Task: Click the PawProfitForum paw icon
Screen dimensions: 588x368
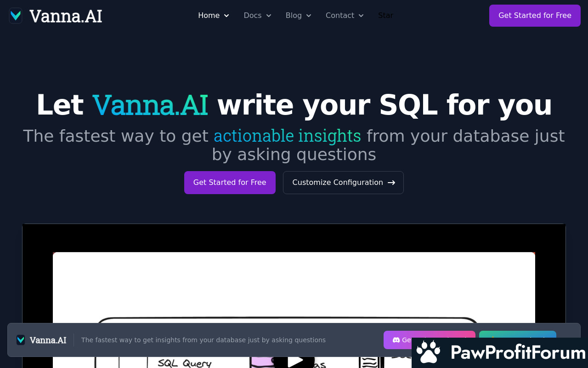Action: point(429,353)
